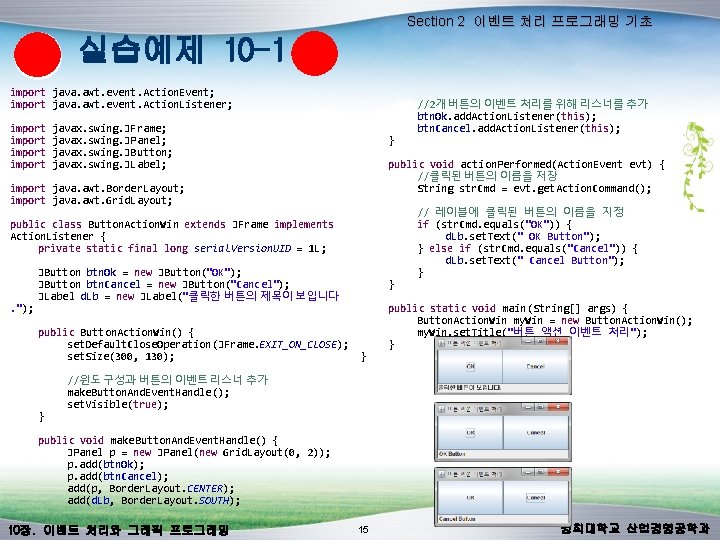
Task: Click the 'dLb.setText(" Cancel Button");' line
Action: coord(534,261)
